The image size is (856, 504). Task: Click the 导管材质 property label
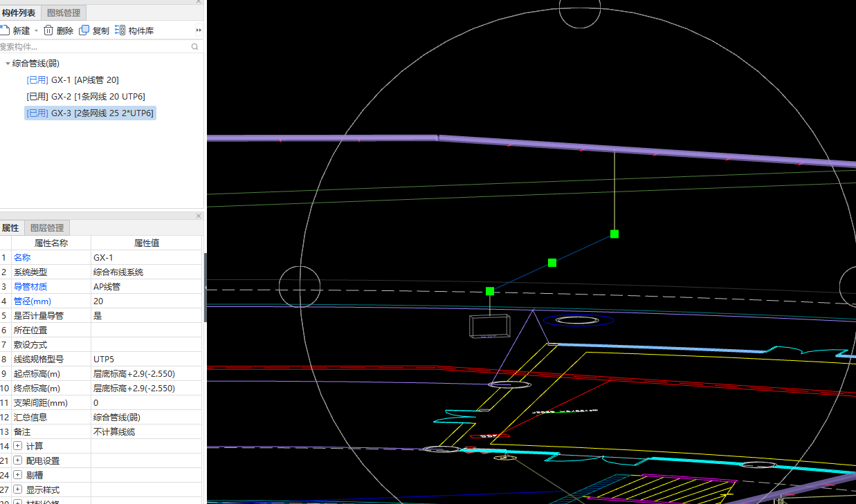coord(30,287)
